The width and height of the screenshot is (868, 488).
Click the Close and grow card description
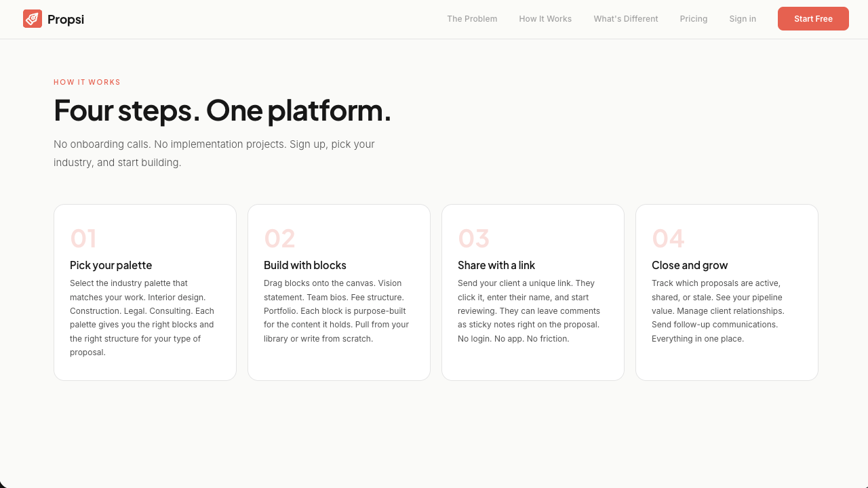point(719,311)
